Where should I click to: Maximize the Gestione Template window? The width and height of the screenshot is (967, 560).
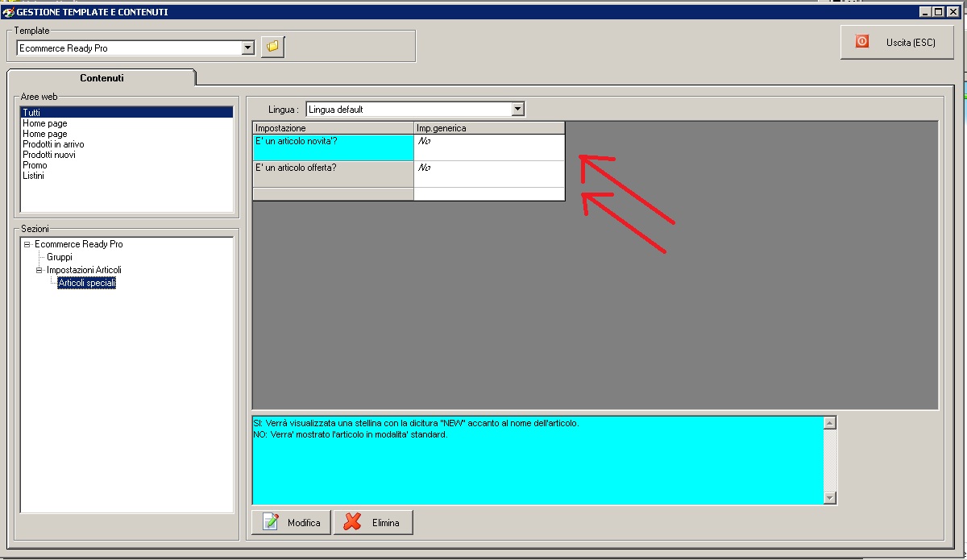coord(938,12)
